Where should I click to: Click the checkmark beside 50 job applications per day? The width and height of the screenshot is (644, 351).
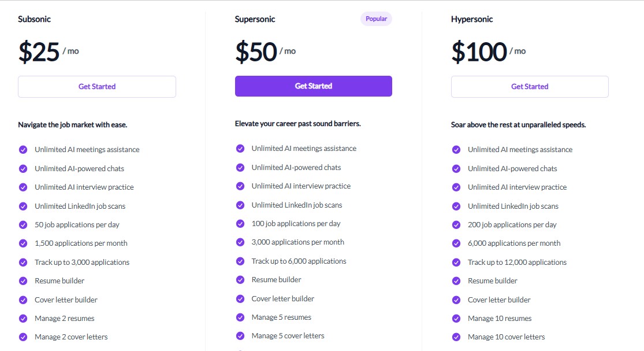pos(23,224)
